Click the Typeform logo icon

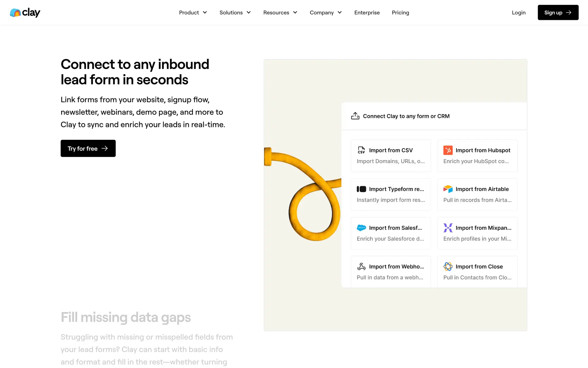361,189
